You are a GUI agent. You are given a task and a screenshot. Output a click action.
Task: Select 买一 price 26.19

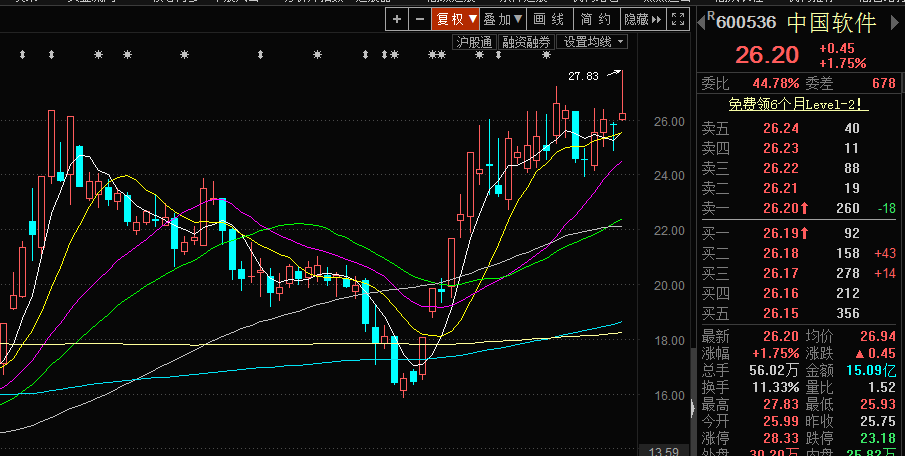pyautogui.click(x=781, y=233)
